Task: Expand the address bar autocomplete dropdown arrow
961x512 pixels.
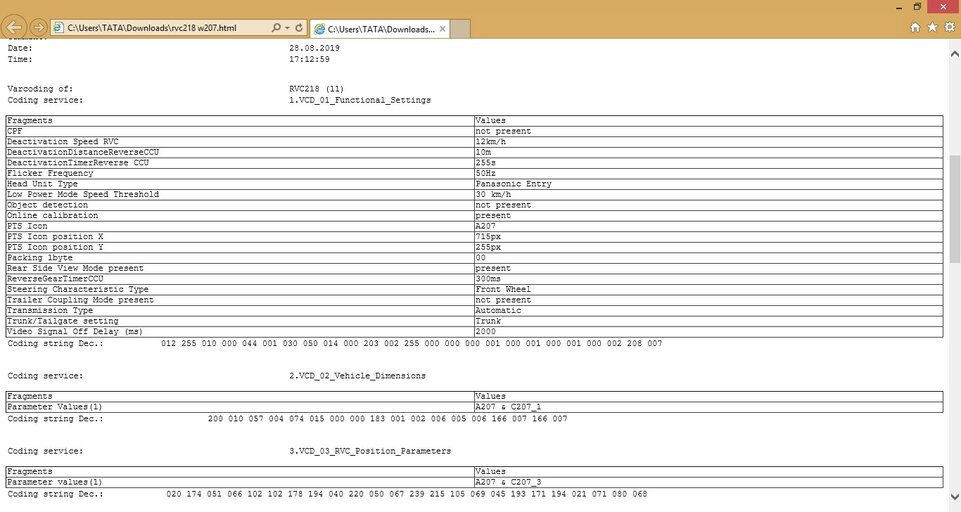Action: pyautogui.click(x=286, y=27)
